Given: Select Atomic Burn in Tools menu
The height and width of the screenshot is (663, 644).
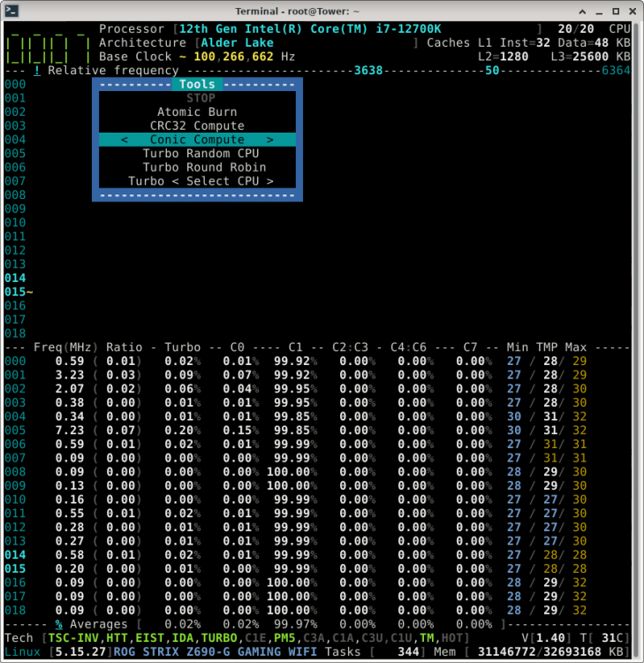Looking at the screenshot, I should tap(197, 112).
